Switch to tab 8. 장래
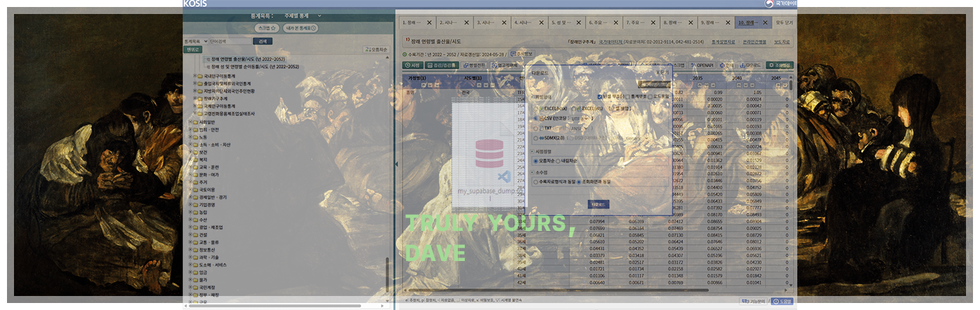980x310 pixels. (x=679, y=22)
